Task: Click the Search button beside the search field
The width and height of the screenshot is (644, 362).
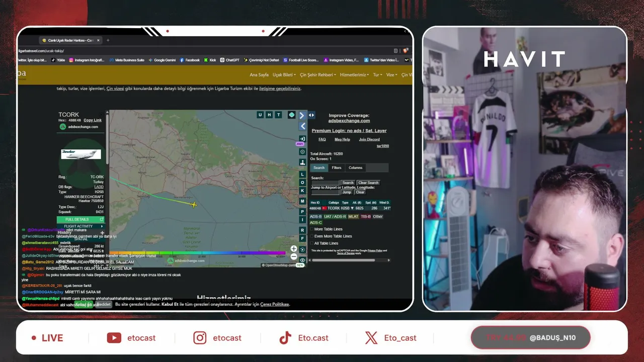Action: click(348, 183)
